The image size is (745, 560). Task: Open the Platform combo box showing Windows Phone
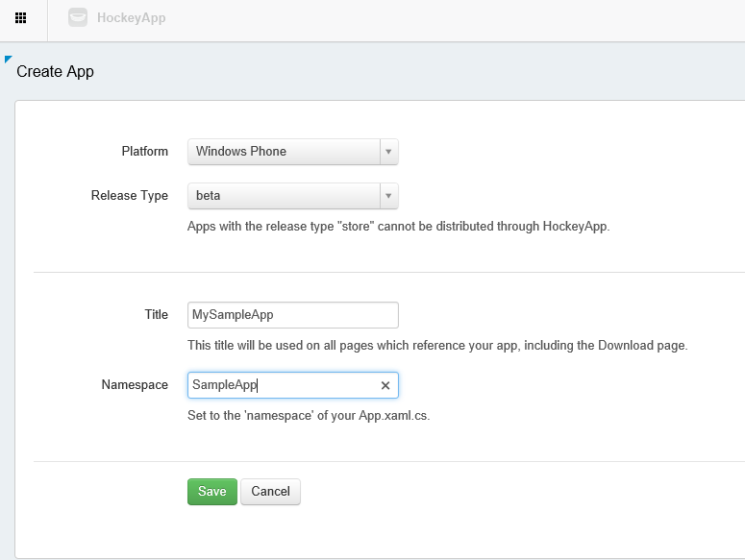[284, 152]
